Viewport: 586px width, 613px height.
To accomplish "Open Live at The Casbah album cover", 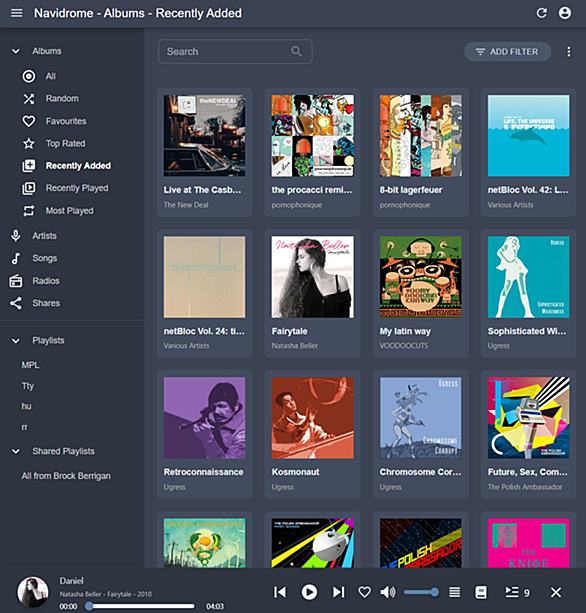I will 204,136.
